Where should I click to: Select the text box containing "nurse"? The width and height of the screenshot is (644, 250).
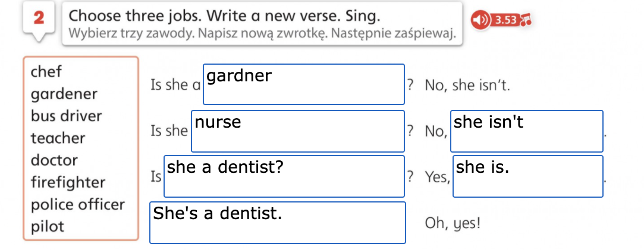297,131
